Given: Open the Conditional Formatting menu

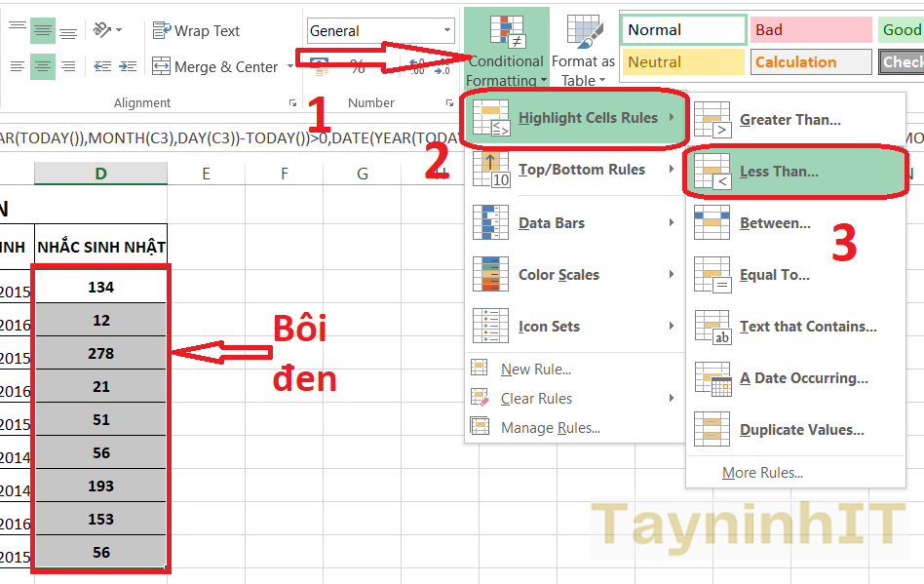Looking at the screenshot, I should [x=506, y=49].
